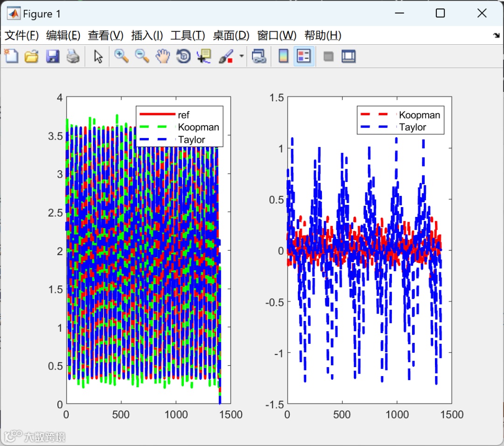Image resolution: width=504 pixels, height=446 pixels.
Task: Click the dock figure arrow icon
Action: point(497,35)
